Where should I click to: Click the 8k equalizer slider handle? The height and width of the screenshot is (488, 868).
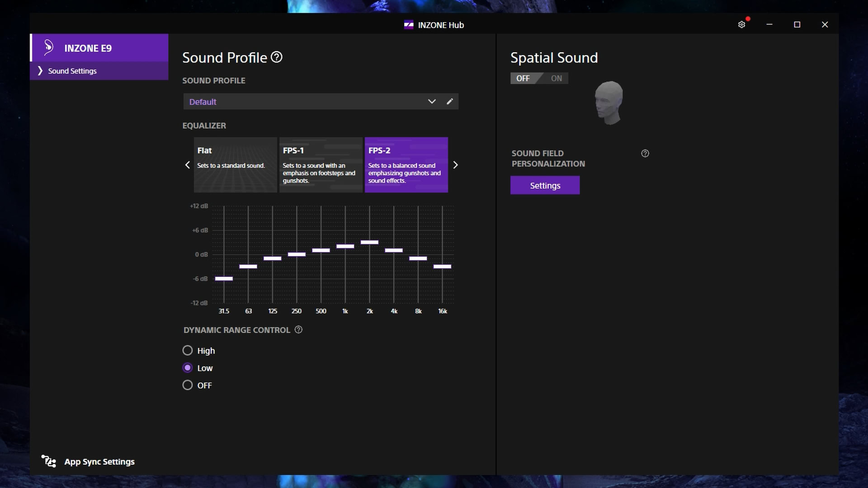[x=418, y=258]
